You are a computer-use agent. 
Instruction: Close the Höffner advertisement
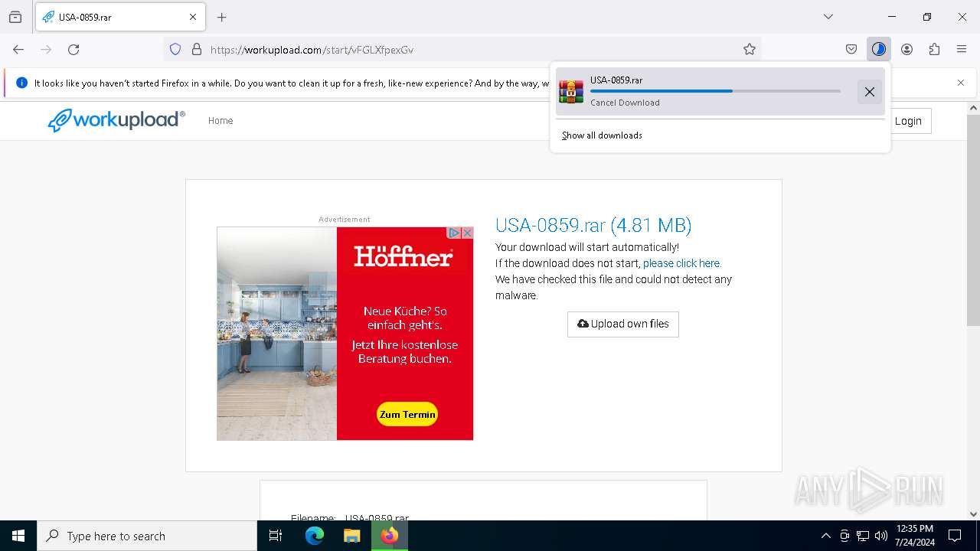[x=467, y=233]
